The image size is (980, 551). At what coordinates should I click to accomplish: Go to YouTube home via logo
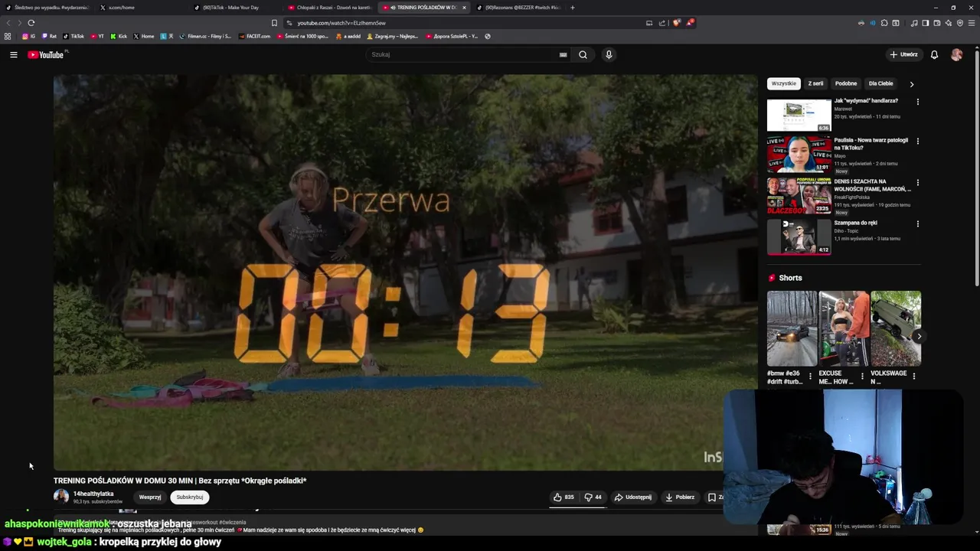pos(47,54)
